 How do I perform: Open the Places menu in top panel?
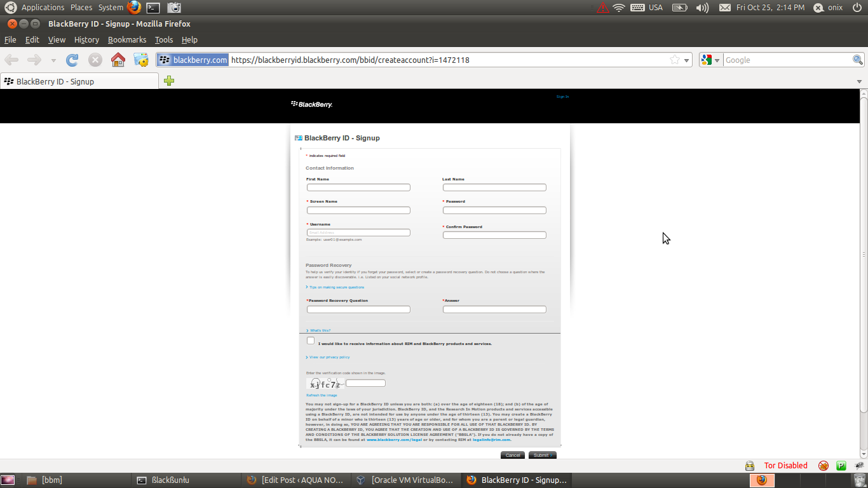click(x=81, y=8)
